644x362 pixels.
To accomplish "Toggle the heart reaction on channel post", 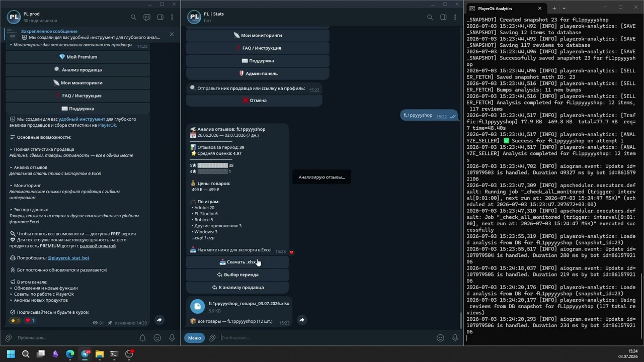I will pyautogui.click(x=30, y=320).
